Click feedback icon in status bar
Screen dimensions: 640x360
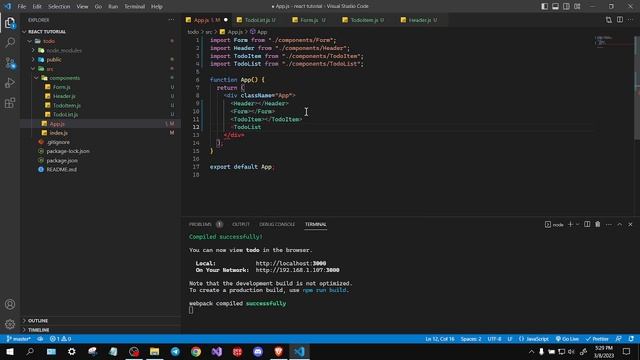[x=619, y=339]
